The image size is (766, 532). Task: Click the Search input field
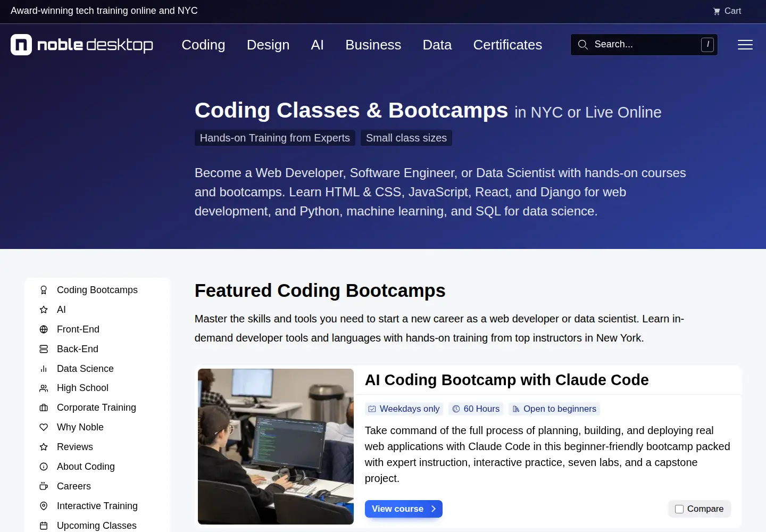tap(644, 45)
